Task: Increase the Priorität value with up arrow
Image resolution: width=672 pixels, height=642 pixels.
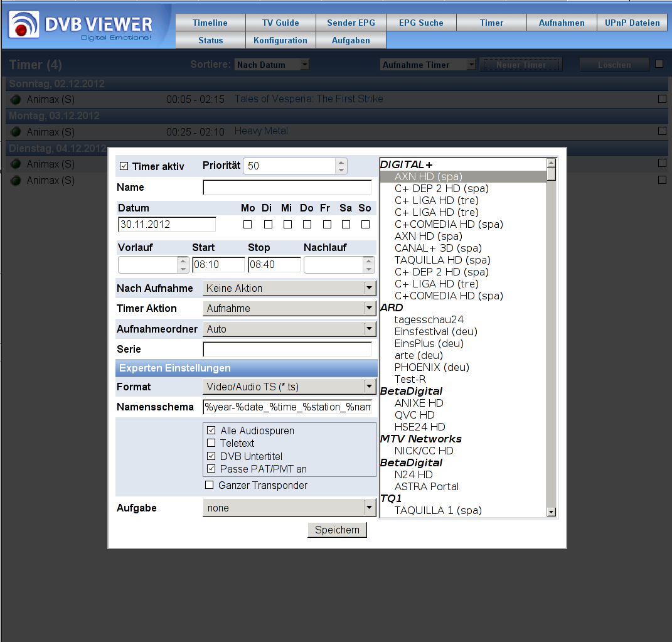Action: click(x=341, y=163)
